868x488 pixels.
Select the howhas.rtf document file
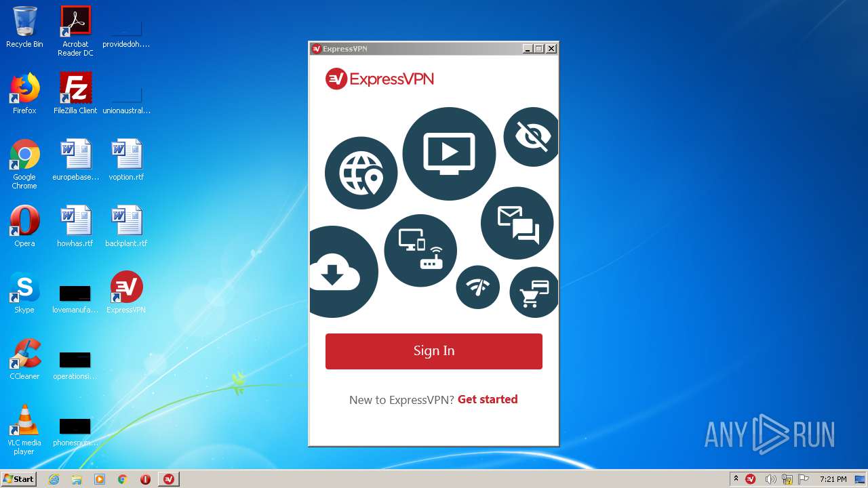click(75, 226)
